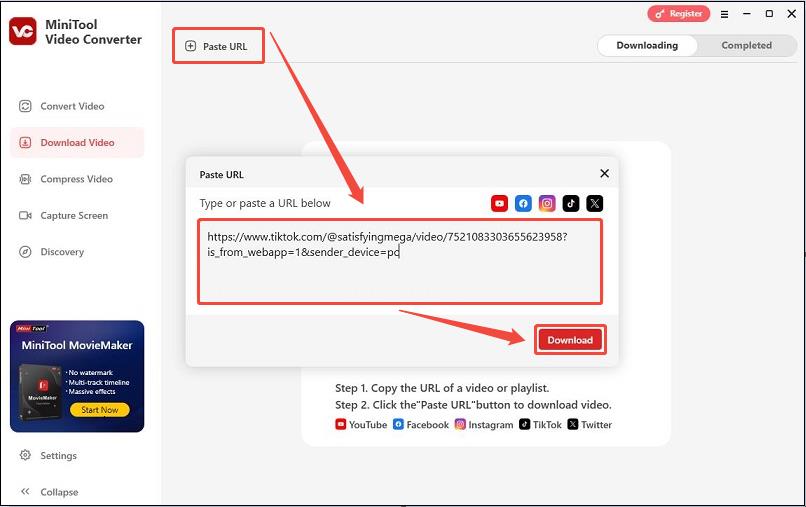The width and height of the screenshot is (806, 507).
Task: Select Download Video in the sidebar
Action: (x=77, y=142)
